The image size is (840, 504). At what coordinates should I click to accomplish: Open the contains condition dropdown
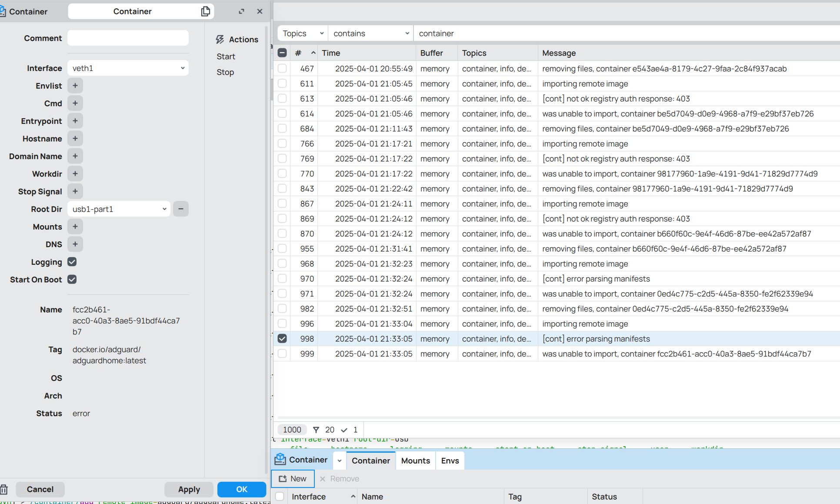(x=370, y=33)
